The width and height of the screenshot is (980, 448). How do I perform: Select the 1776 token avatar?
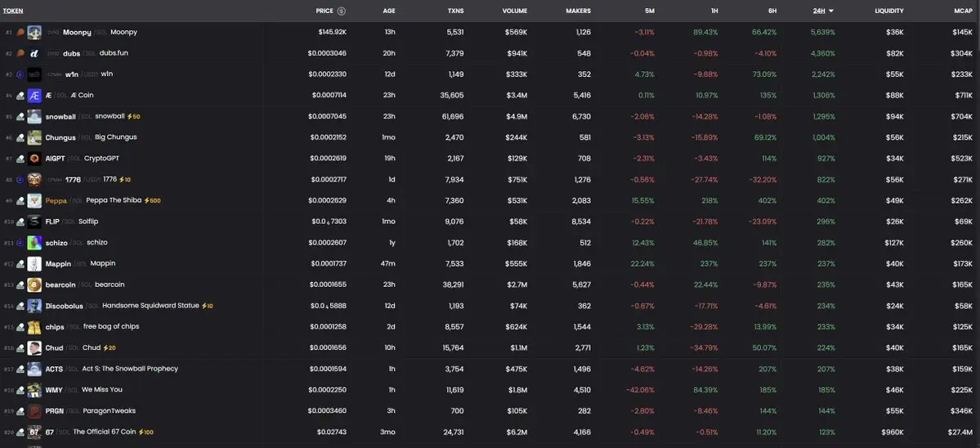coord(34,180)
